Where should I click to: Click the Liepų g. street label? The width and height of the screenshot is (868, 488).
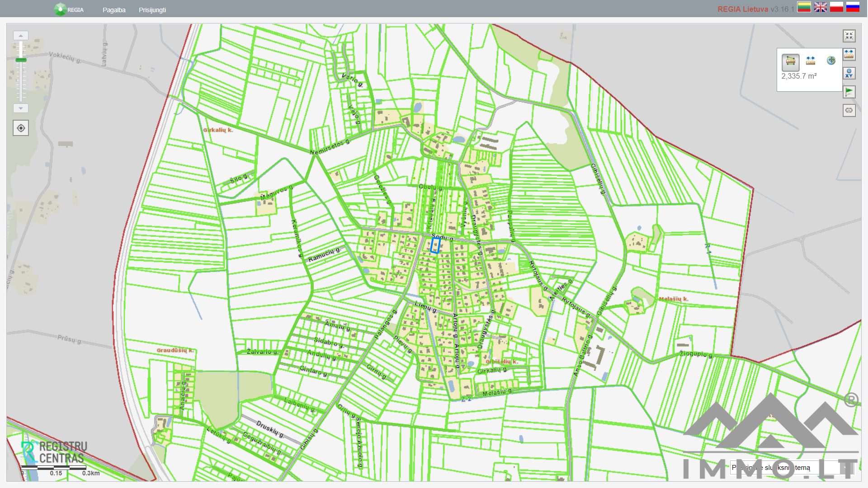point(426,307)
